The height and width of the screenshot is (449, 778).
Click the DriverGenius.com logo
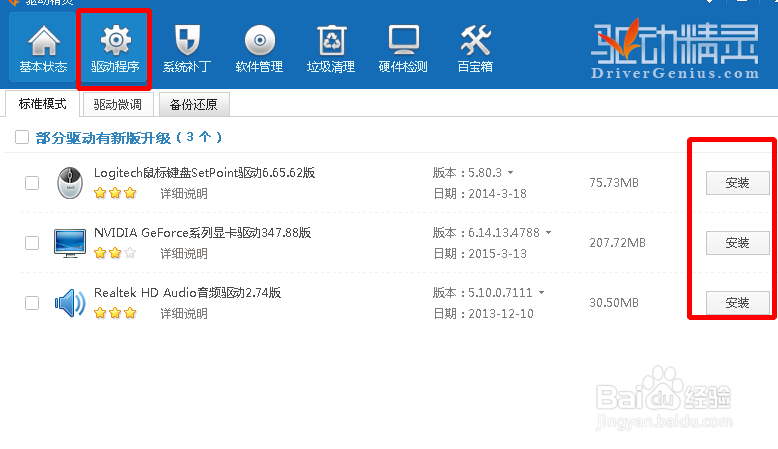tap(675, 50)
